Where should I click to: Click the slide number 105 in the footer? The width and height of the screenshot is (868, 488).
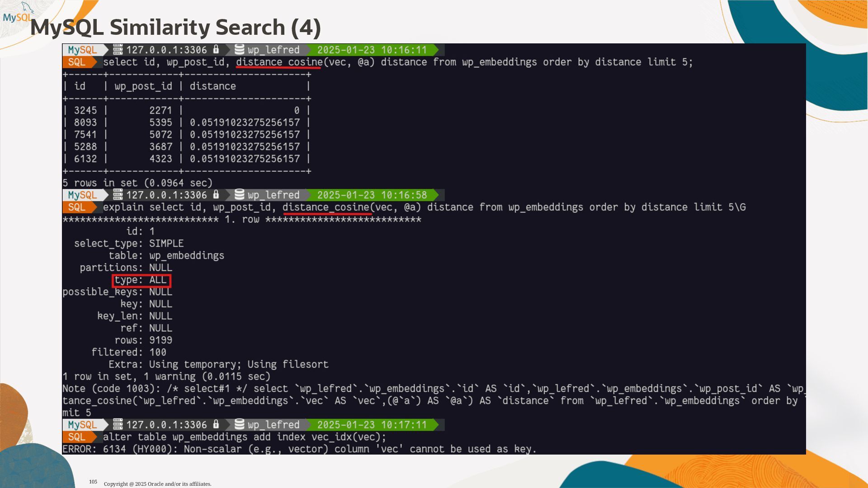tap(93, 482)
